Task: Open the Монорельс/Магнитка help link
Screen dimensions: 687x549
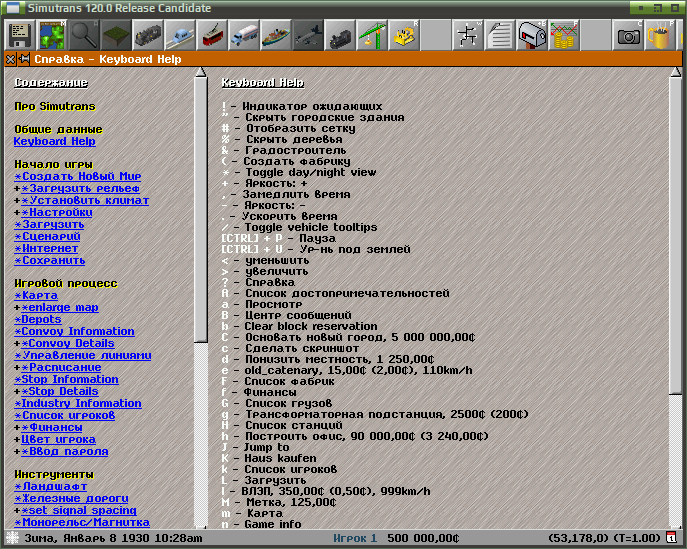Action: click(x=82, y=522)
